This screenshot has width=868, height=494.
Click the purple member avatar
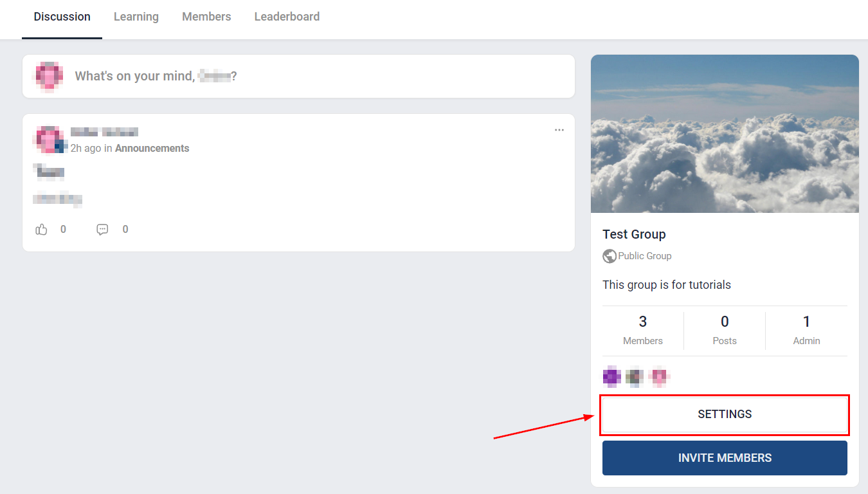[611, 377]
